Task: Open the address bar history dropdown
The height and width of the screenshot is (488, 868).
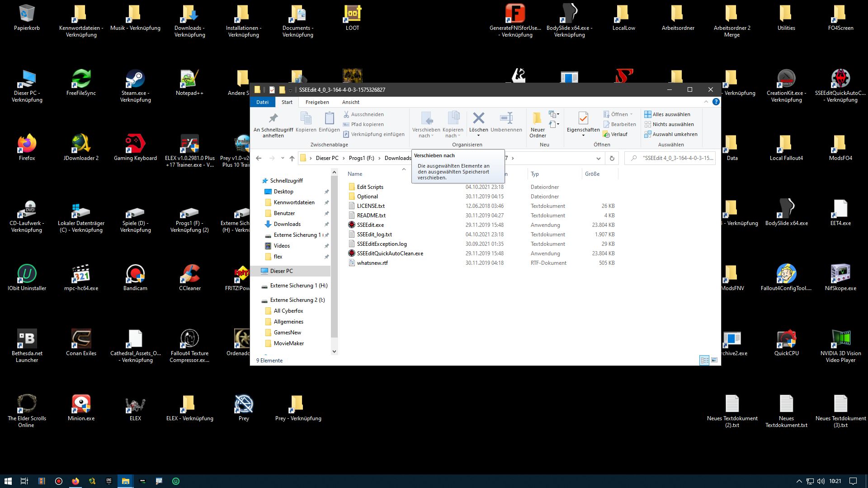Action: [x=598, y=158]
